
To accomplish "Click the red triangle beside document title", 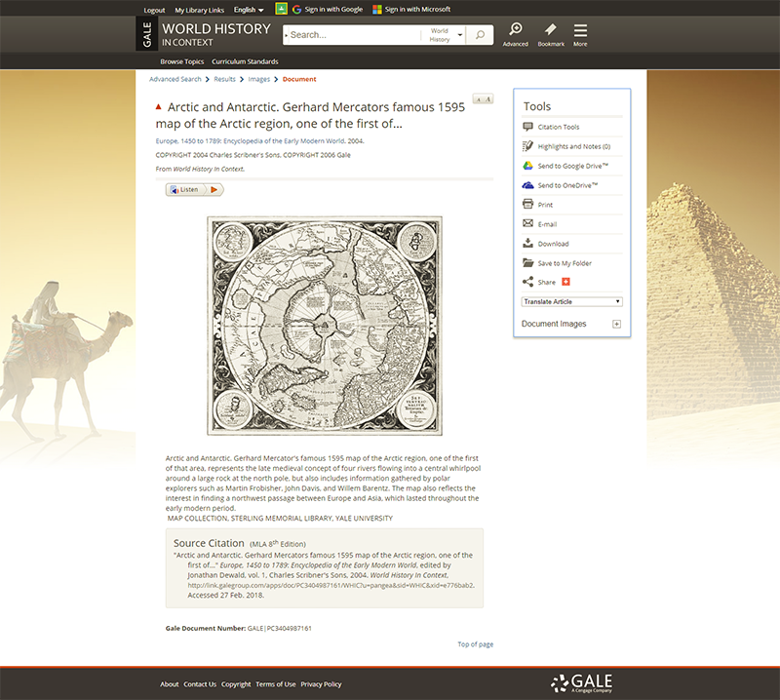I will pos(159,106).
